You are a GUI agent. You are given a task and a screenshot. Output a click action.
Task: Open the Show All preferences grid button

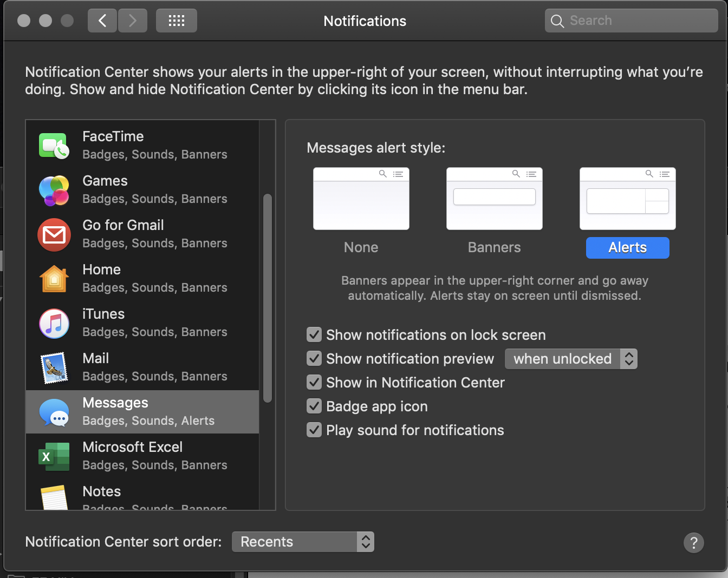[x=176, y=21]
